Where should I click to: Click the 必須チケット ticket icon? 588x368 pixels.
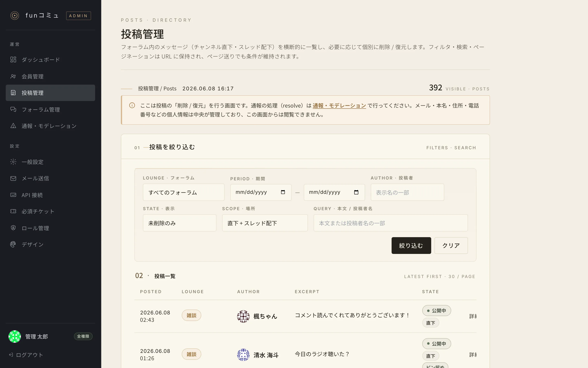pyautogui.click(x=13, y=211)
